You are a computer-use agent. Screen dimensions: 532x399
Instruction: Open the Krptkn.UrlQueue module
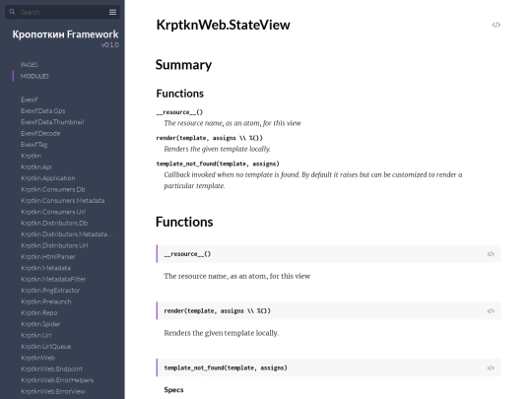click(x=45, y=347)
